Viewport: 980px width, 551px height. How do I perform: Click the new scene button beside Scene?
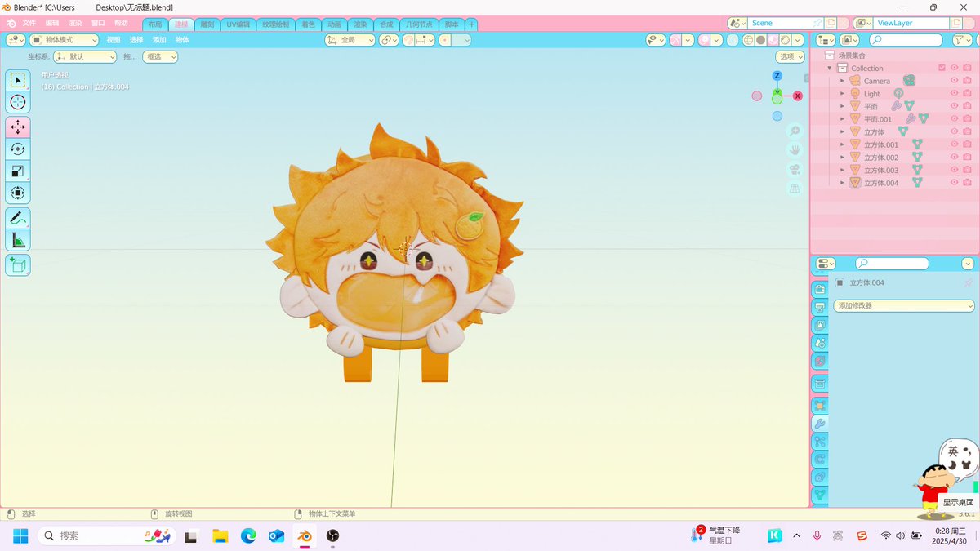[831, 24]
